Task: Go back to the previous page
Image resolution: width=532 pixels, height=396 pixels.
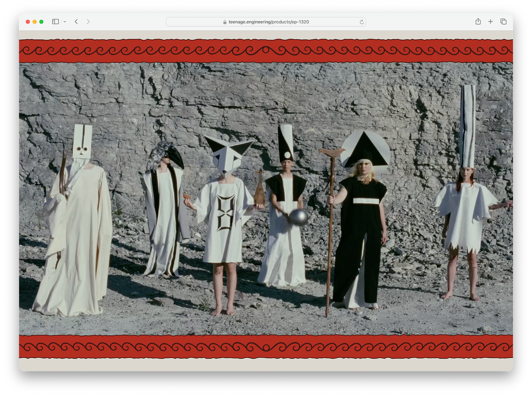Action: point(76,22)
